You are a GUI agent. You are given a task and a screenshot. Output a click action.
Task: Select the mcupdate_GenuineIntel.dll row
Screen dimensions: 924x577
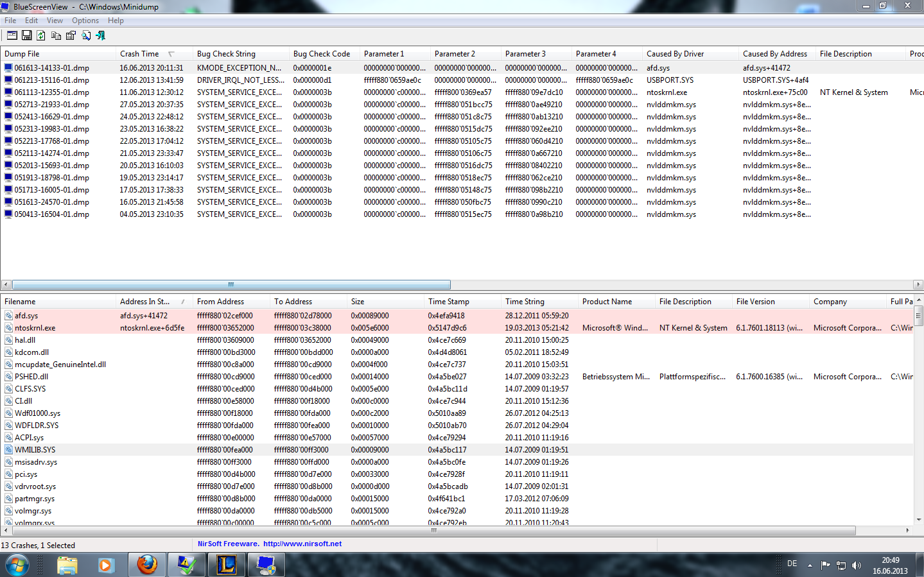click(x=457, y=365)
